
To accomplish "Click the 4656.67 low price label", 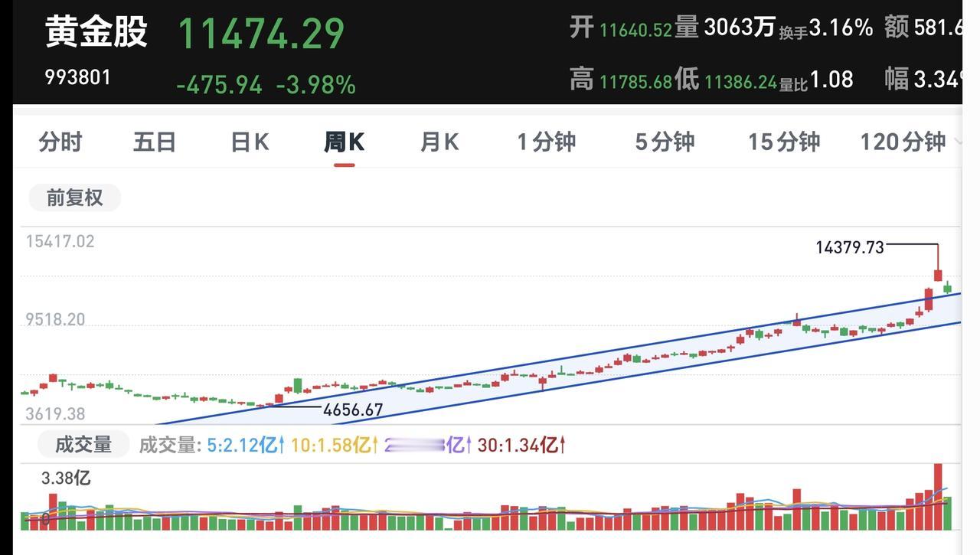I will 353,410.
